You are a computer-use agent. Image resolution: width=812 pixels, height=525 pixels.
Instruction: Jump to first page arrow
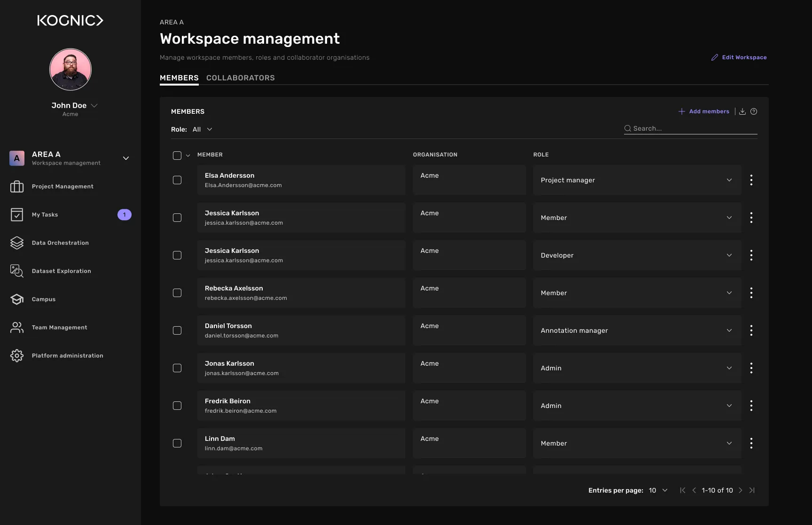coord(682,490)
